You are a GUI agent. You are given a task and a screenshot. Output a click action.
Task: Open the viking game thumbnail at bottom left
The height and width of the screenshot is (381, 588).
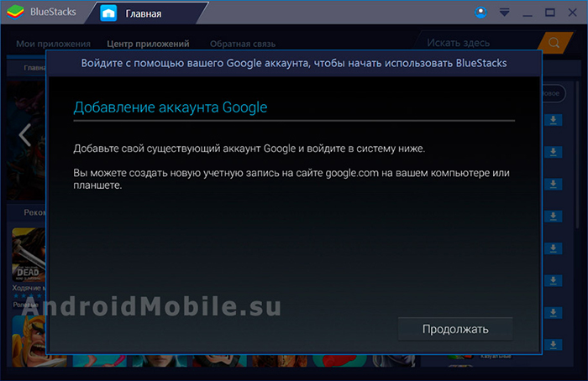point(29,341)
